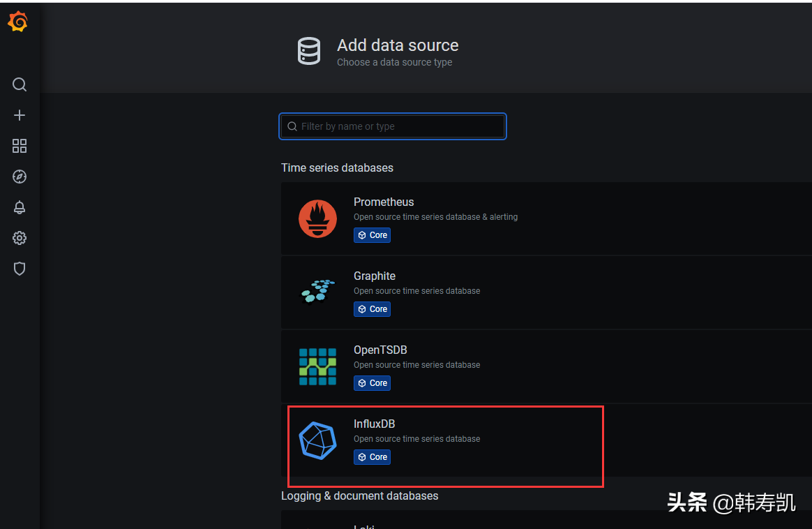
Task: Click the Core badge under Prometheus
Action: (x=372, y=235)
